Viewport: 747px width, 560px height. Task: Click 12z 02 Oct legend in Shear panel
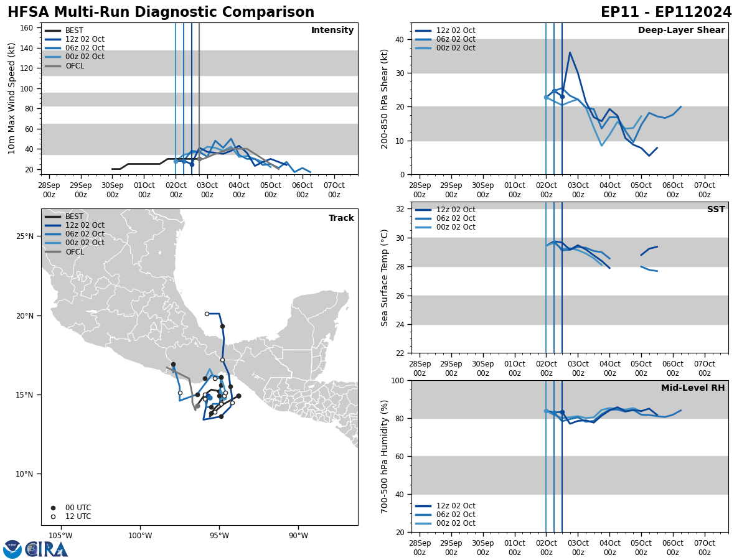(x=445, y=30)
